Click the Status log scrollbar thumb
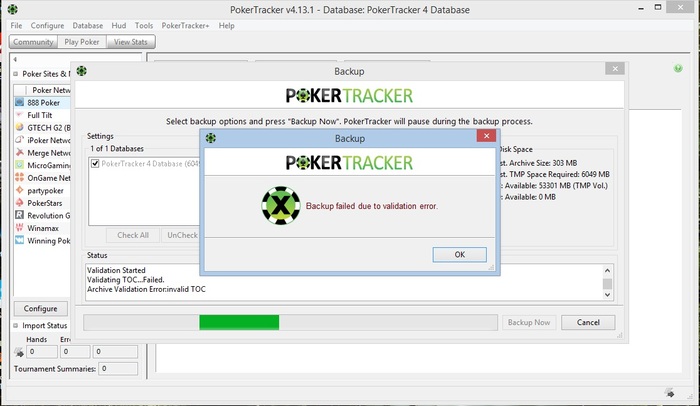Image resolution: width=700 pixels, height=406 pixels. point(607,284)
